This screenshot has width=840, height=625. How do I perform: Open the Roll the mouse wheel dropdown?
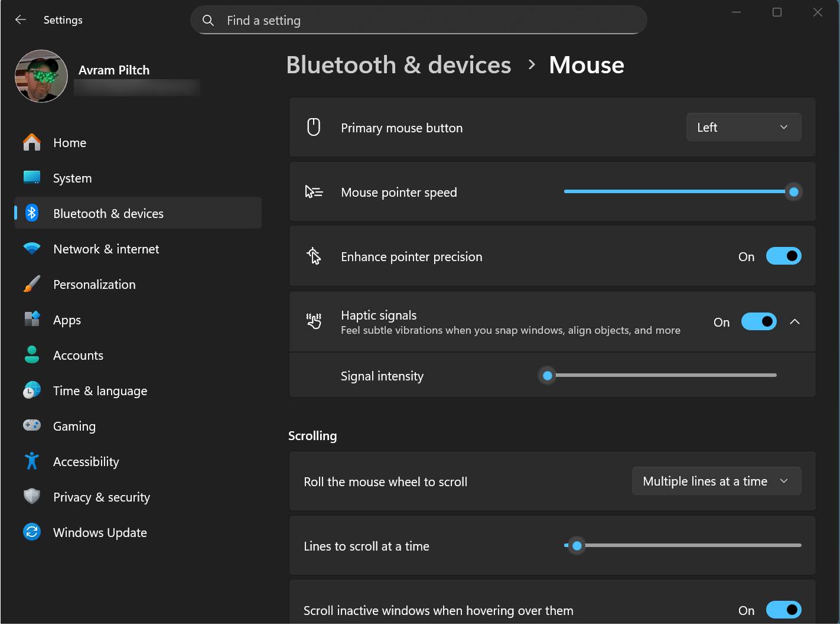point(716,481)
